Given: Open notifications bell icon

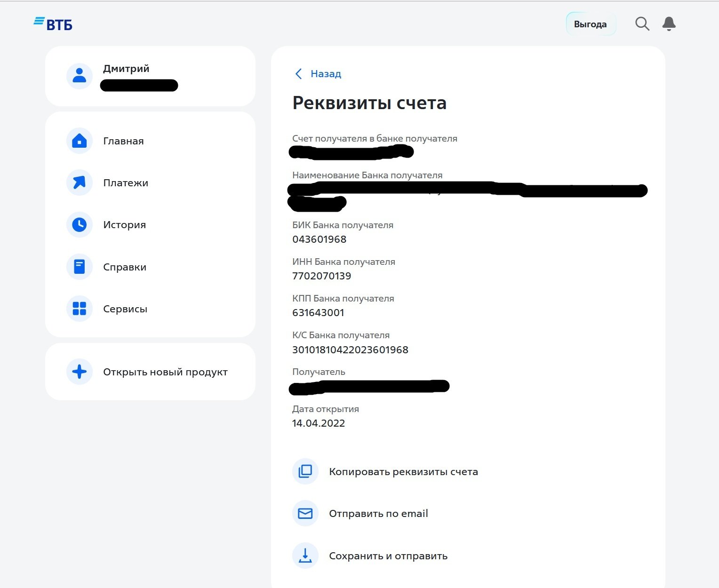Looking at the screenshot, I should [x=669, y=24].
